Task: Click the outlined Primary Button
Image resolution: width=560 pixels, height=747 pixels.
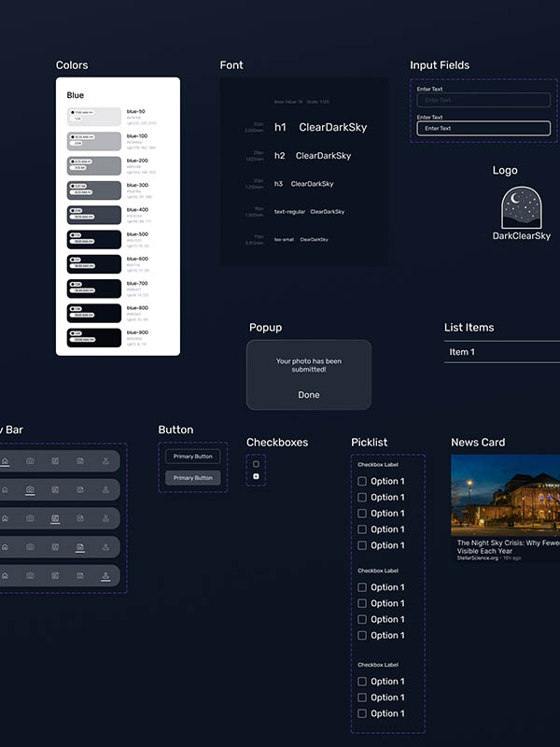Action: (193, 457)
